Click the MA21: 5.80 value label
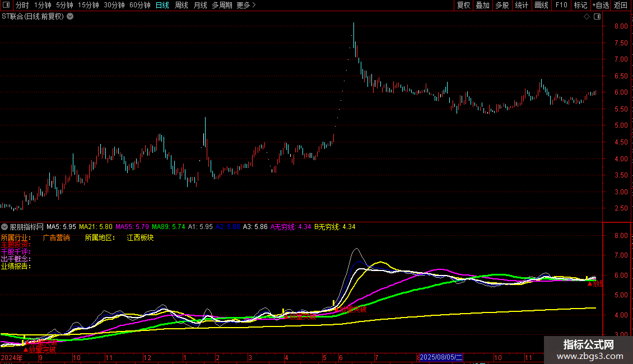633x364 pixels. pyautogui.click(x=96, y=227)
